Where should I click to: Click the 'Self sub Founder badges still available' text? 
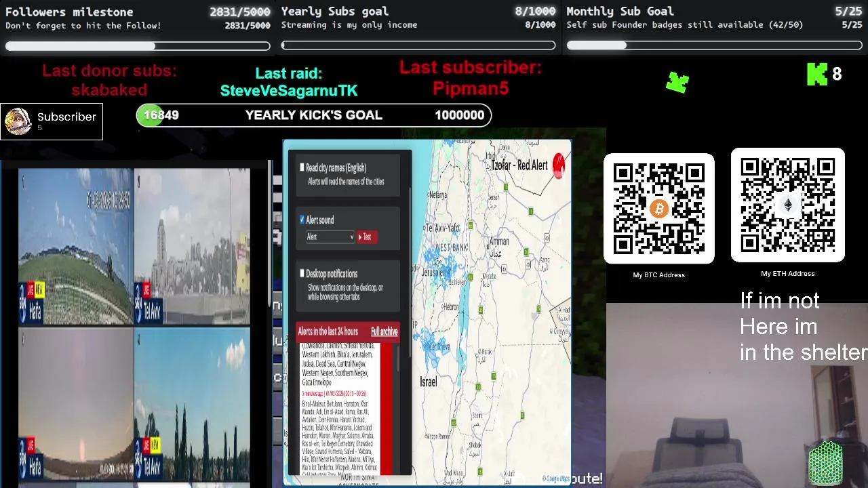tap(685, 25)
